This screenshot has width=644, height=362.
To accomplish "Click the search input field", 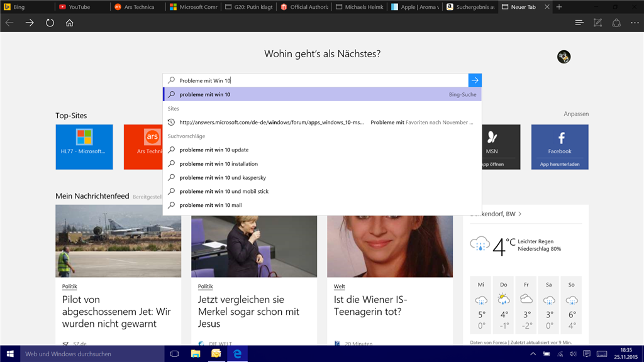I will (316, 80).
